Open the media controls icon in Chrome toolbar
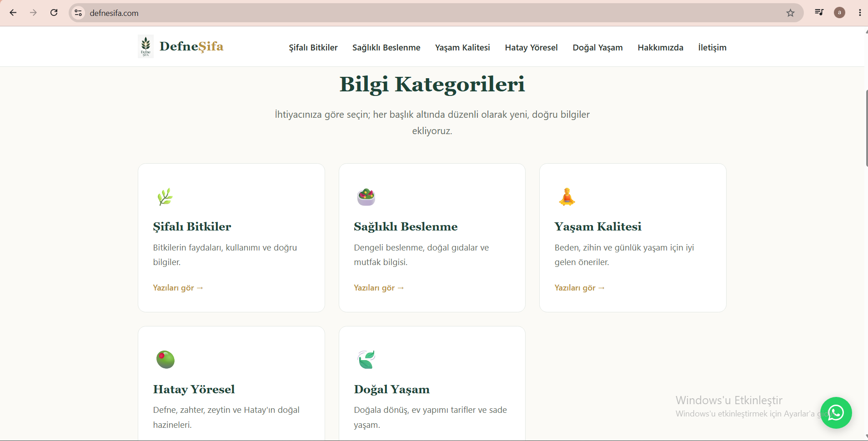The image size is (868, 441). [819, 12]
